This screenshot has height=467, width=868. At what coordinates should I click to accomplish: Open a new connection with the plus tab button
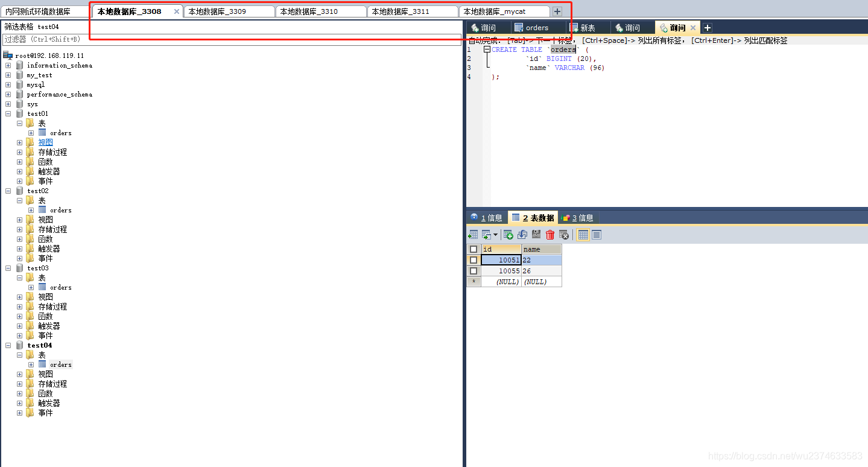[x=557, y=11]
